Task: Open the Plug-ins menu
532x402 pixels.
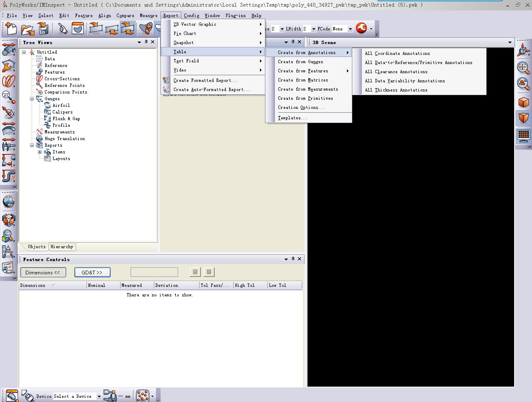Action: tap(235, 15)
